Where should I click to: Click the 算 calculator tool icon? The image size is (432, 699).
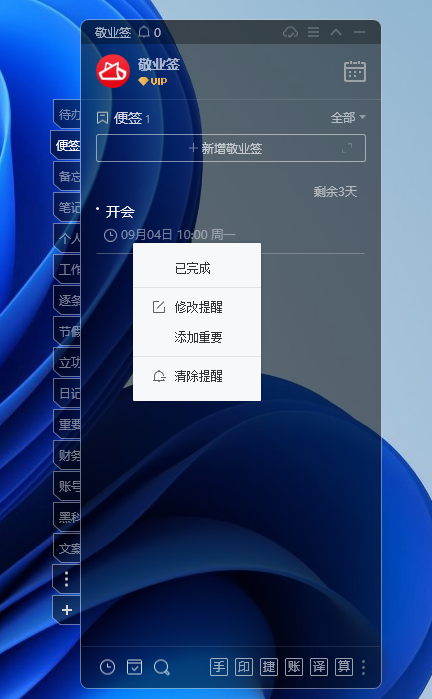tap(344, 667)
